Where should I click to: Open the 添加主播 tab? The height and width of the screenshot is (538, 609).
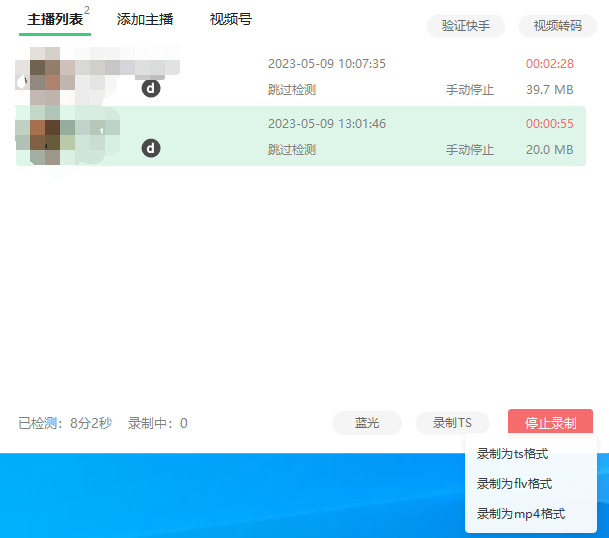point(145,19)
